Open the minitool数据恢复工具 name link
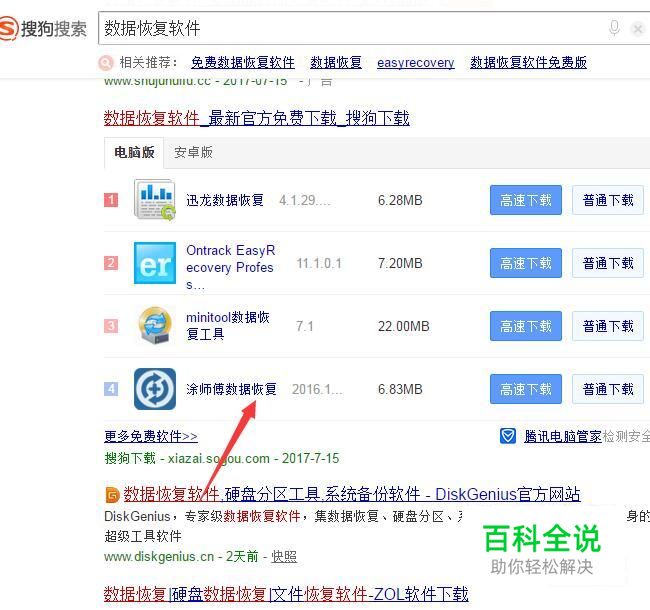The height and width of the screenshot is (610, 650). (228, 326)
